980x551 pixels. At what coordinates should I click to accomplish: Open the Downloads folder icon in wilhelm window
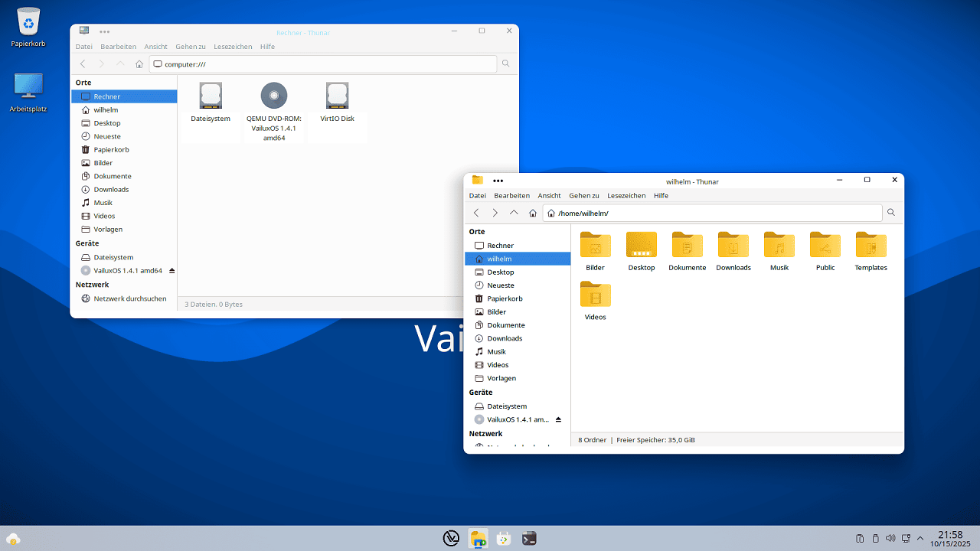tap(733, 245)
